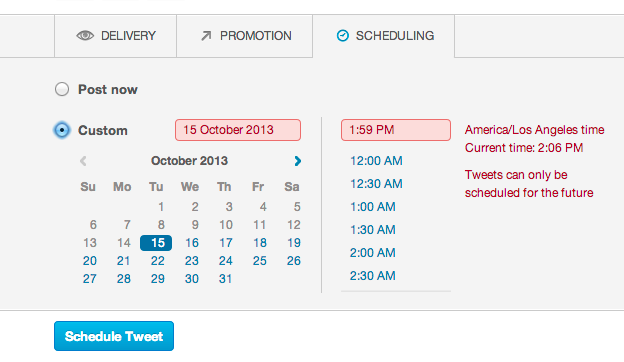Go to previous month in calendar

click(x=83, y=161)
